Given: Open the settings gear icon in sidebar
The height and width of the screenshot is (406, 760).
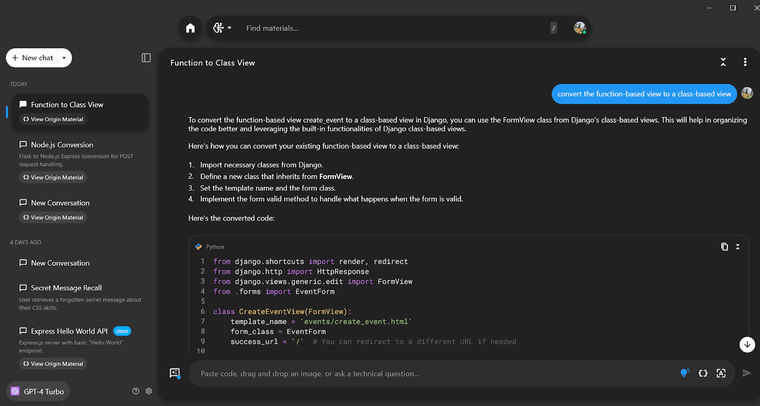Looking at the screenshot, I should pyautogui.click(x=149, y=391).
